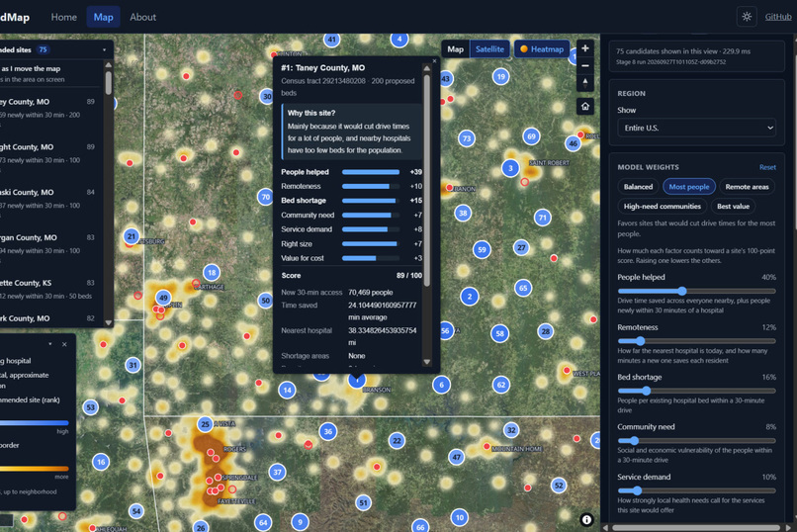Image resolution: width=797 pixels, height=532 pixels.
Task: Choose the Best value weights preset
Action: (x=733, y=206)
